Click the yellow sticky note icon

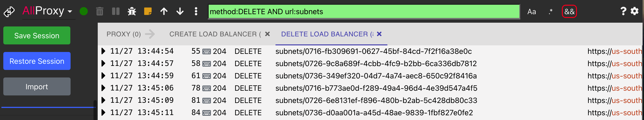click(x=148, y=12)
